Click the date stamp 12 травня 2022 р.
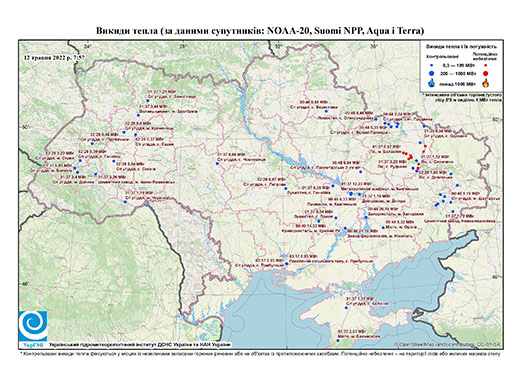 (54, 57)
